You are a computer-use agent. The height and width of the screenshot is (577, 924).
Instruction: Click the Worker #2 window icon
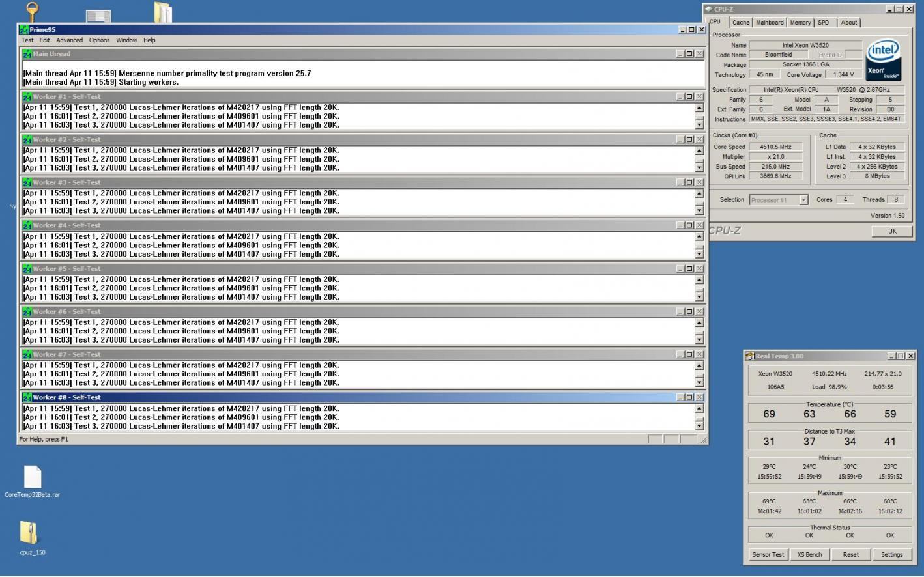(x=27, y=139)
